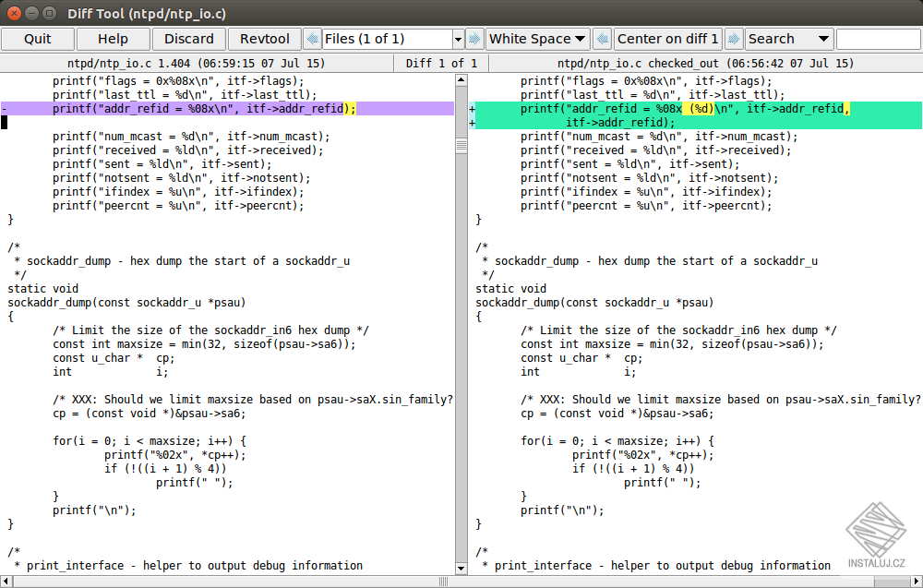Go to the previous file arrow
The width and height of the screenshot is (923, 588).
[313, 39]
